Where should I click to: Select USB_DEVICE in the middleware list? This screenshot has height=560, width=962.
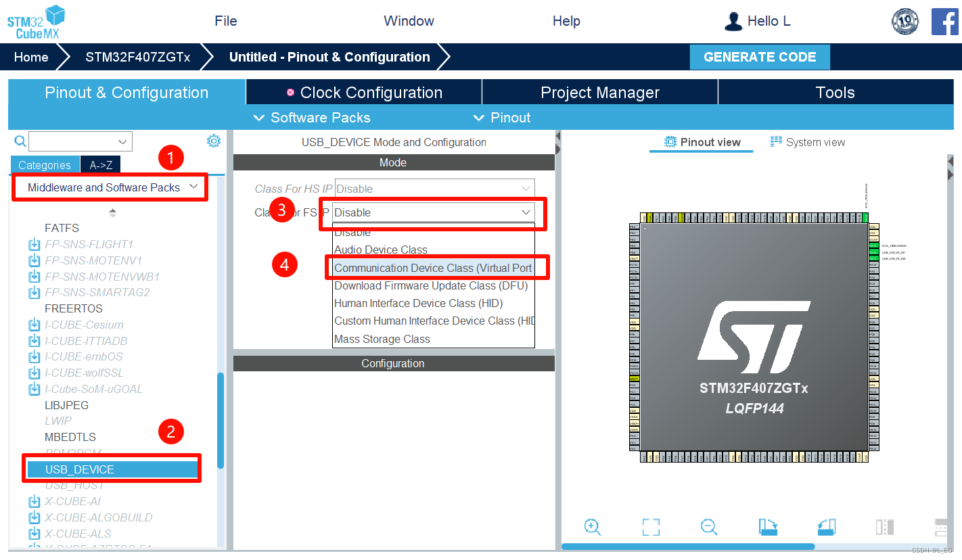pos(112,469)
